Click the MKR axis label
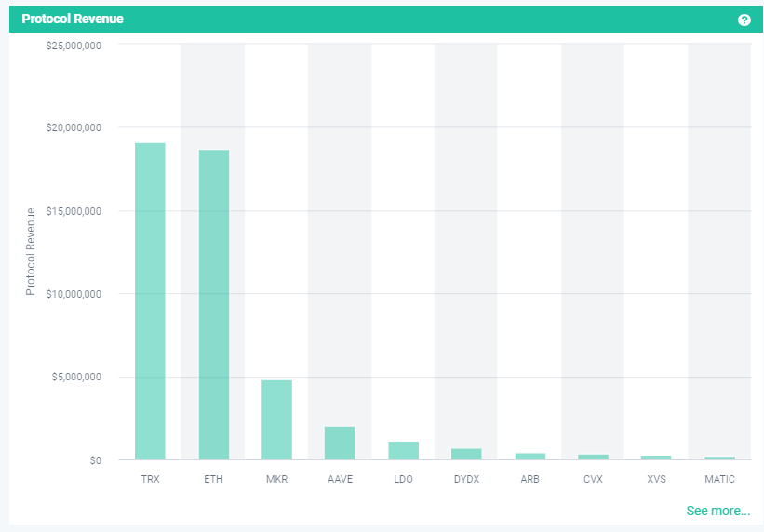 point(276,479)
